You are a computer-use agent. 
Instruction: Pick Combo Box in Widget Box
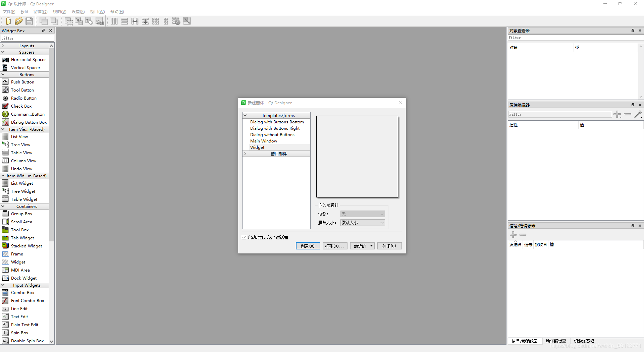pyautogui.click(x=22, y=292)
